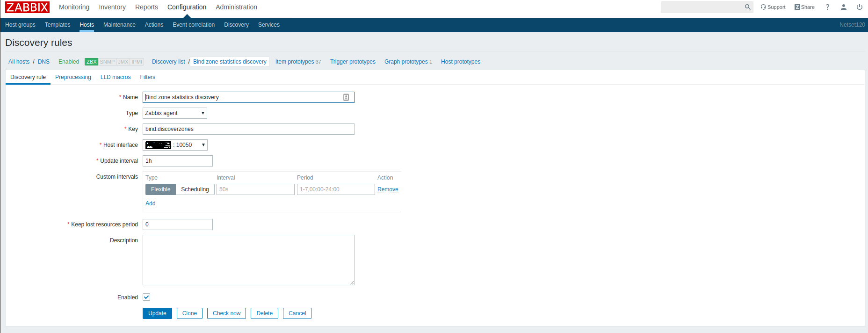Focus the Name input field

[248, 97]
